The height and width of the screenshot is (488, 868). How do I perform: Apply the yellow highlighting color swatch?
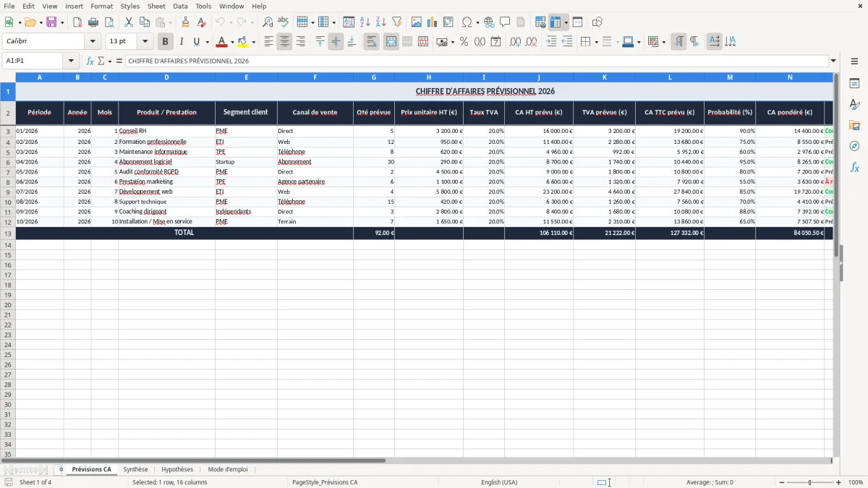click(243, 42)
